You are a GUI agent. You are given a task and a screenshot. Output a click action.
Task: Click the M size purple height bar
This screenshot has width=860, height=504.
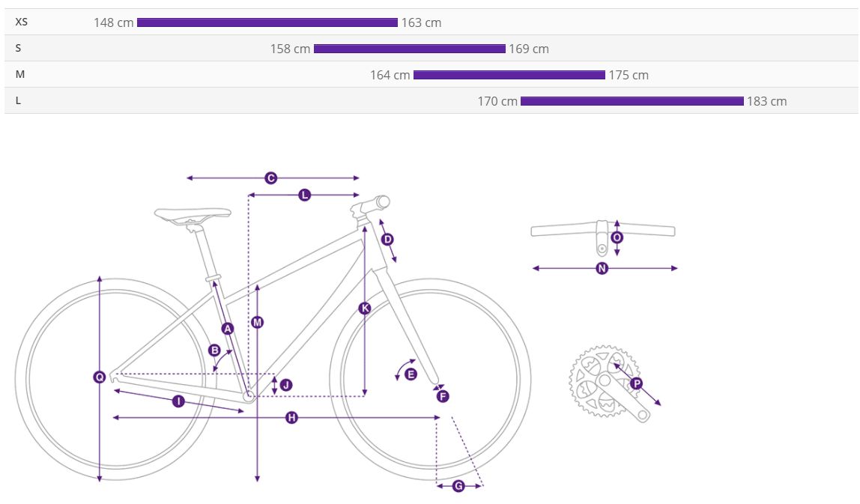click(x=509, y=75)
